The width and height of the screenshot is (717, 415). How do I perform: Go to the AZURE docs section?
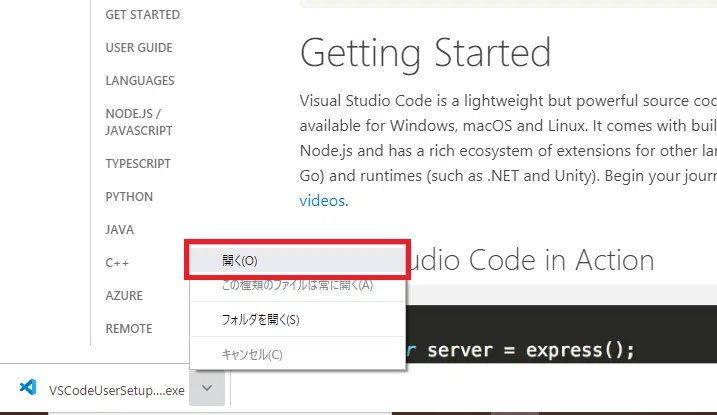(124, 296)
